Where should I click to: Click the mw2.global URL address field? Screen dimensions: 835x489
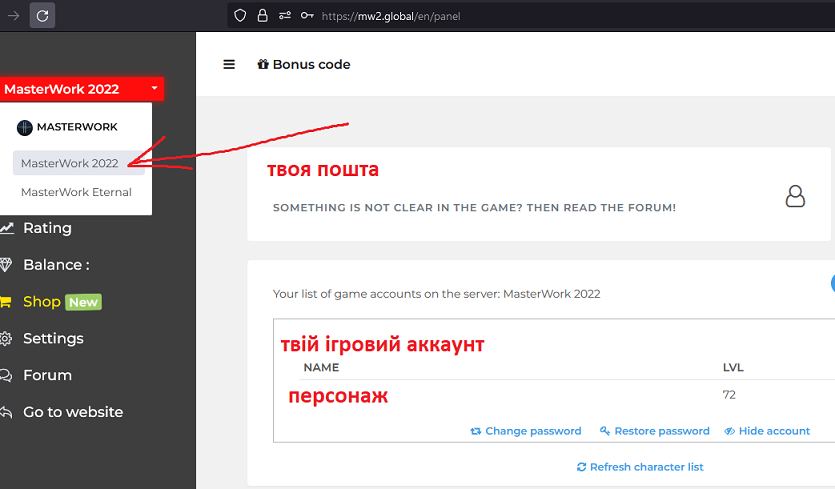tap(391, 17)
